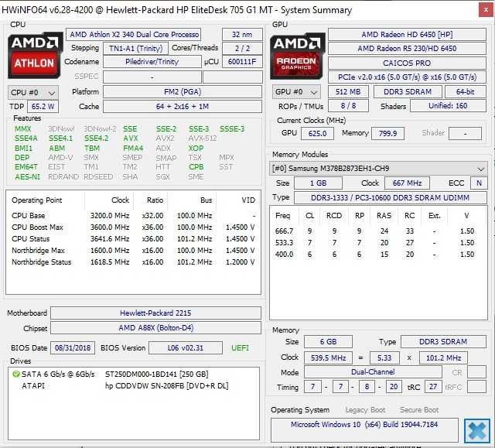Screen dimensions: 495x448
Task: Click the tRC 27 timing value
Action: 433,386
